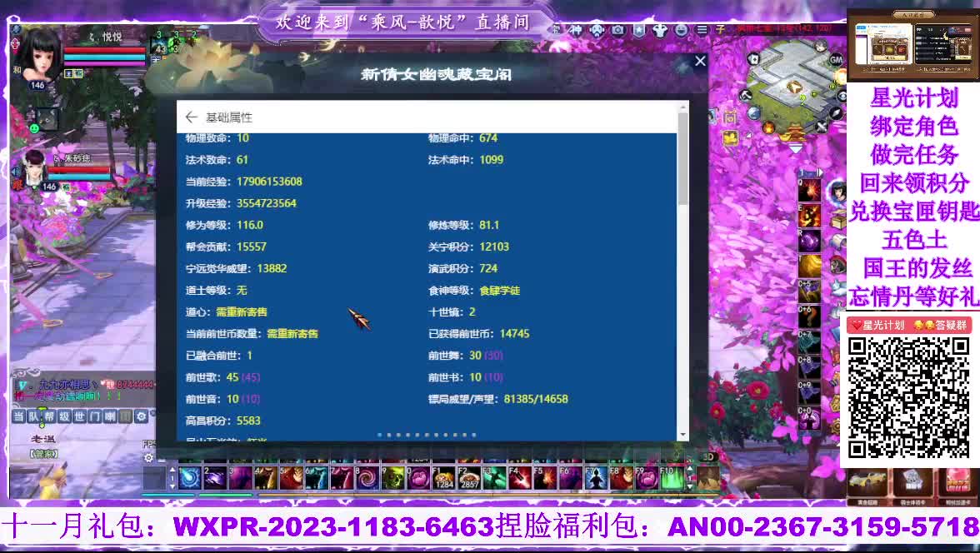
Task: Open the cards icon at minimap top-left
Action: [x=753, y=59]
